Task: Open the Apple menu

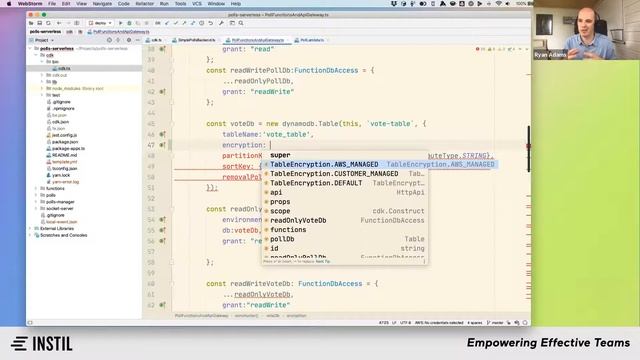Action: (x=9, y=4)
